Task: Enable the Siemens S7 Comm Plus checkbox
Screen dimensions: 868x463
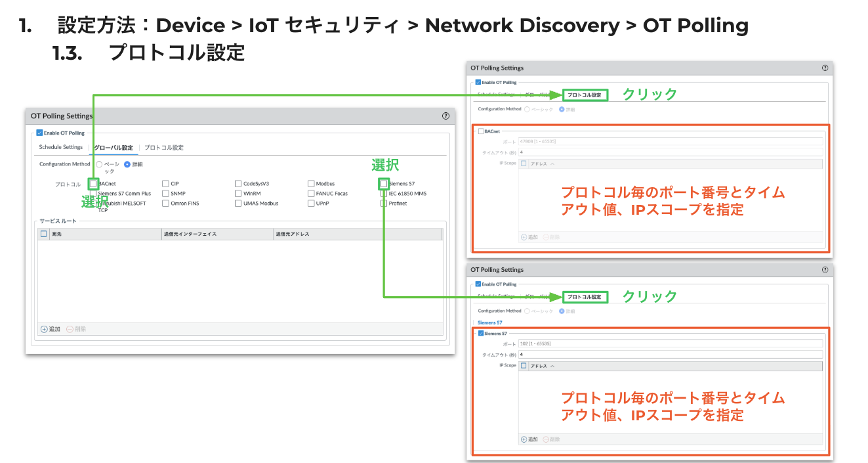Action: pos(93,194)
